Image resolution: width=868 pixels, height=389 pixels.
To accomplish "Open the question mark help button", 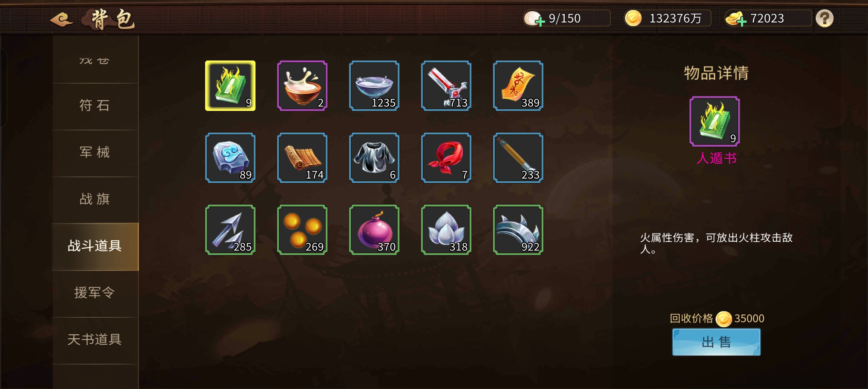I will [824, 18].
